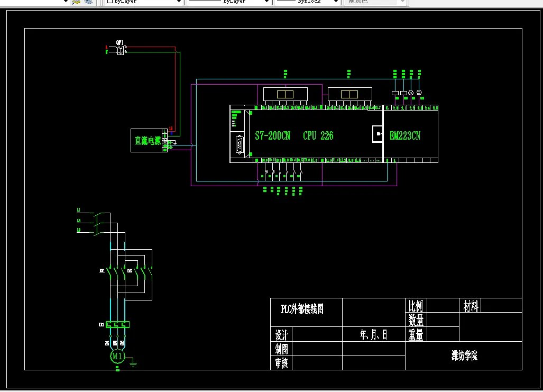Screen dimensions: 543x392
Task: Select the 设计 label in title block
Action: (281, 335)
